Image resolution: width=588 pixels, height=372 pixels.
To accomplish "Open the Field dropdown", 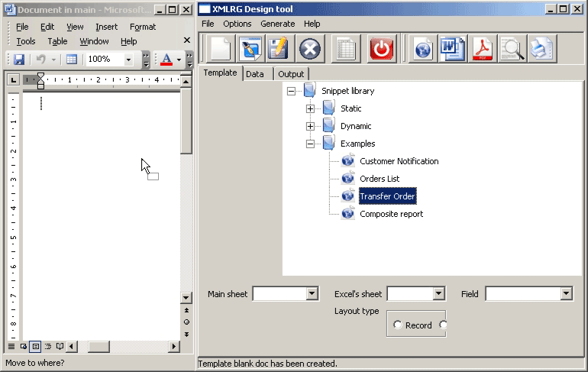I will pos(566,293).
